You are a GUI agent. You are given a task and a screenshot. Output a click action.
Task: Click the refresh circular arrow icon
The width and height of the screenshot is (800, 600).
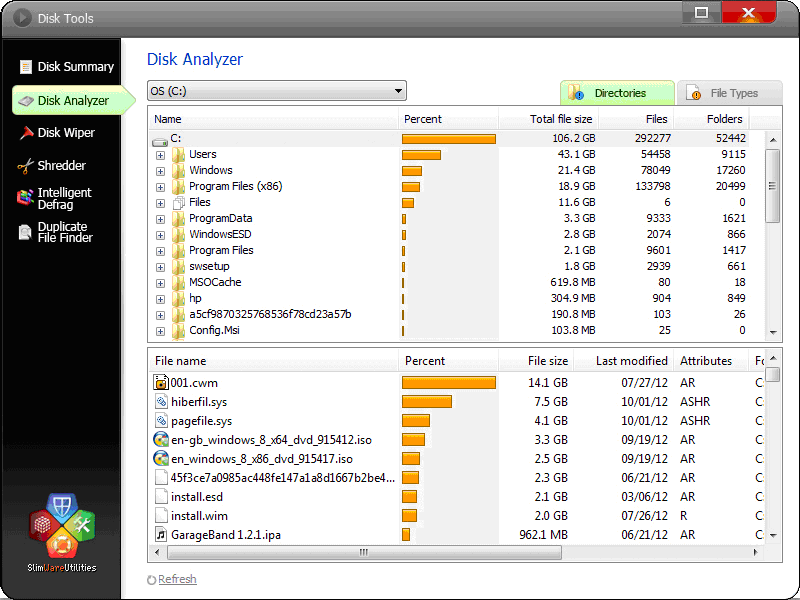tap(152, 580)
